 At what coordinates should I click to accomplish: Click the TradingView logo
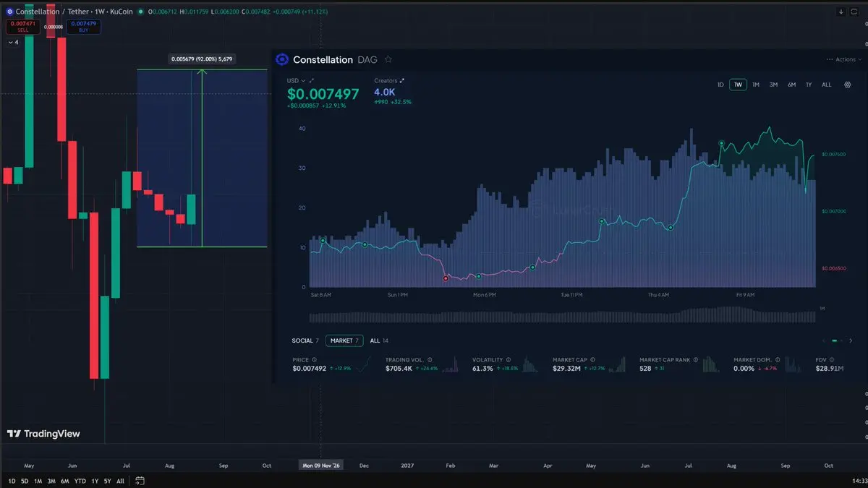pyautogui.click(x=43, y=434)
